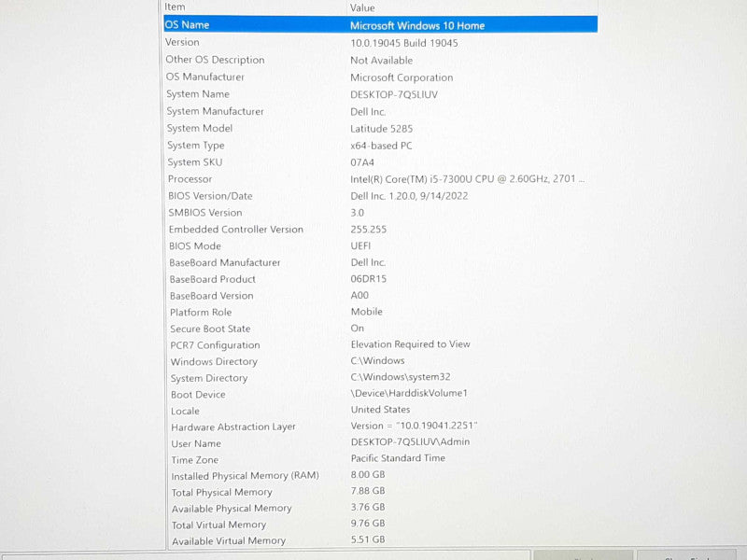Image resolution: width=747 pixels, height=560 pixels.
Task: Click the DESKTOP-7Q5LIUV system name value
Action: click(x=394, y=94)
